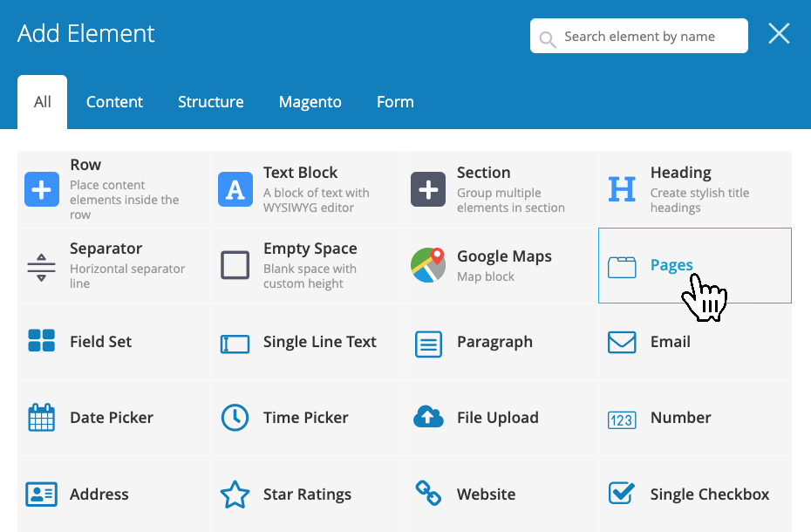Screen dimensions: 811x532
Task: Click the Section plus icon
Action: tap(428, 189)
